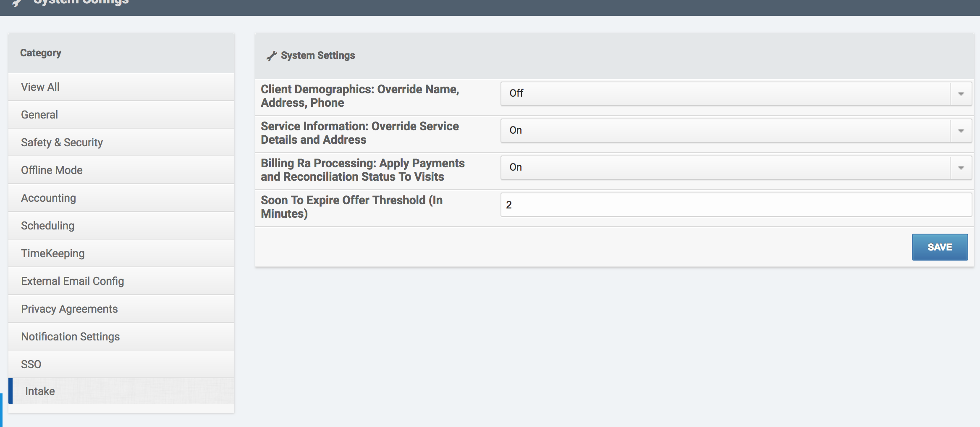Image resolution: width=980 pixels, height=427 pixels.
Task: Switch to Scheduling category
Action: [47, 226]
